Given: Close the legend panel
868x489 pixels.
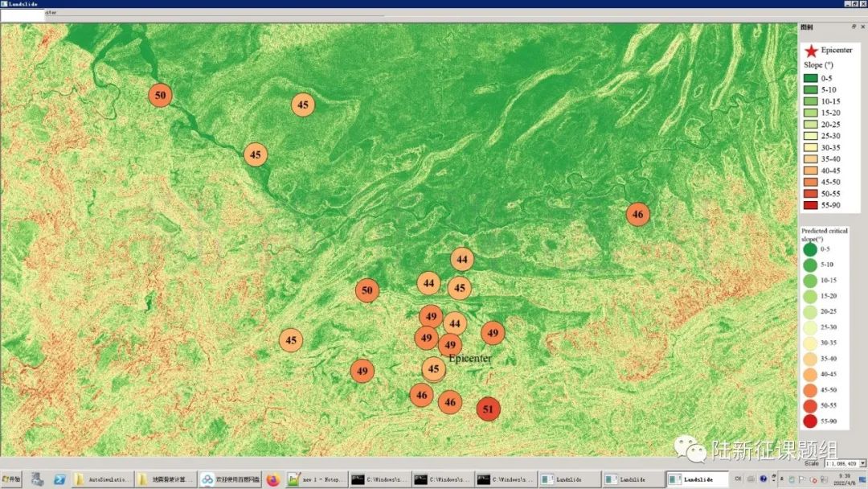Looking at the screenshot, I should (x=862, y=27).
